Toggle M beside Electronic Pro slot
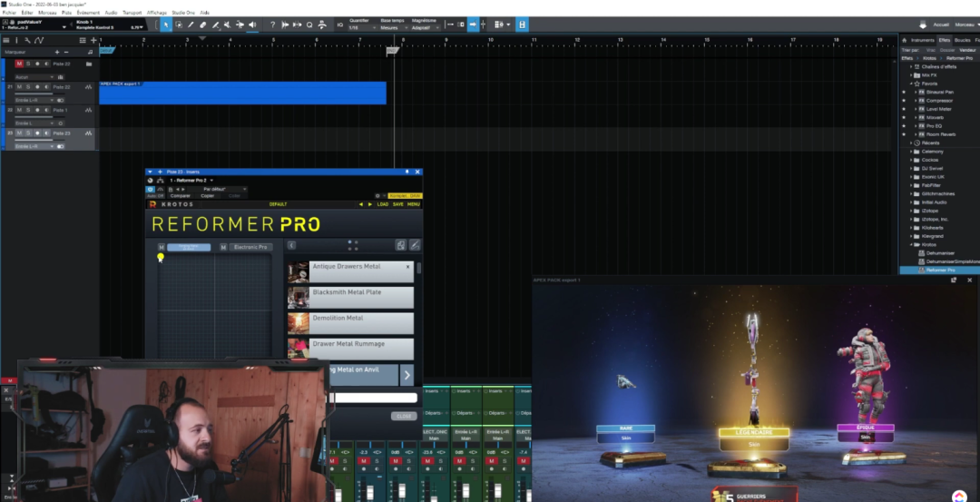Viewport: 980px width, 502px height. 223,248
